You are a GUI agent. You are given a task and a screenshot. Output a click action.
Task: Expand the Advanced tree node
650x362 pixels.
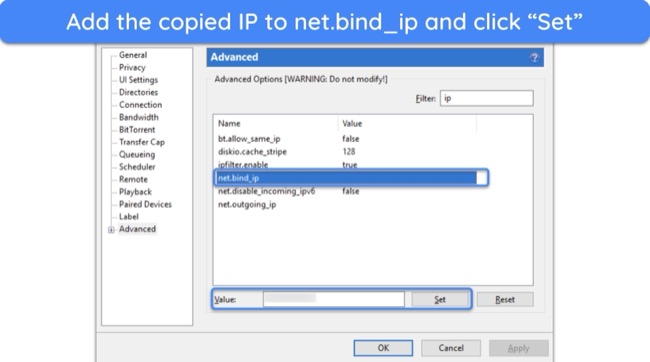click(111, 230)
